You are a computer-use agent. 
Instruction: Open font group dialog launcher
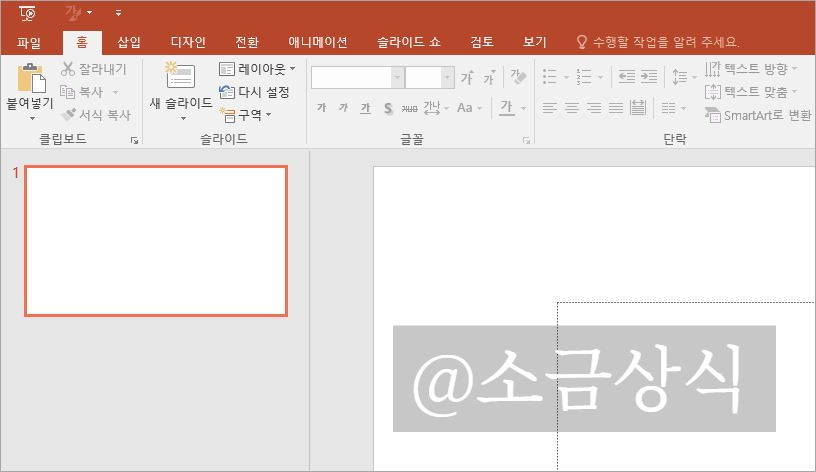pos(526,141)
